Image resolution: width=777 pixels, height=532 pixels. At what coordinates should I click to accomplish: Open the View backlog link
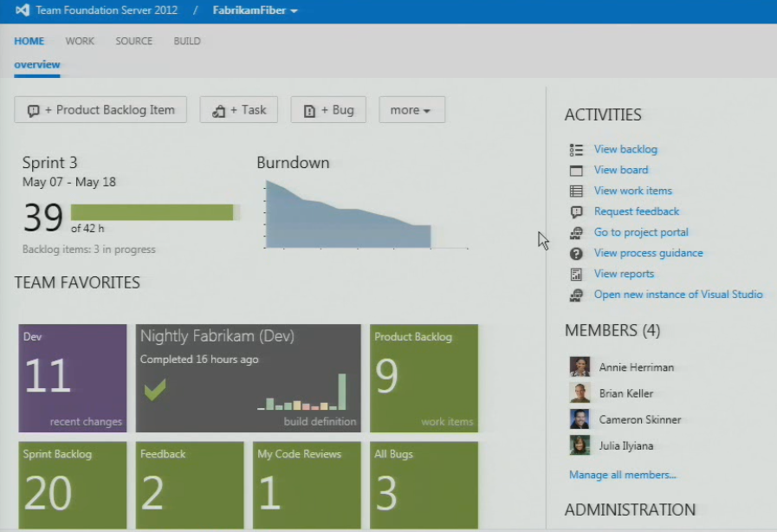625,149
